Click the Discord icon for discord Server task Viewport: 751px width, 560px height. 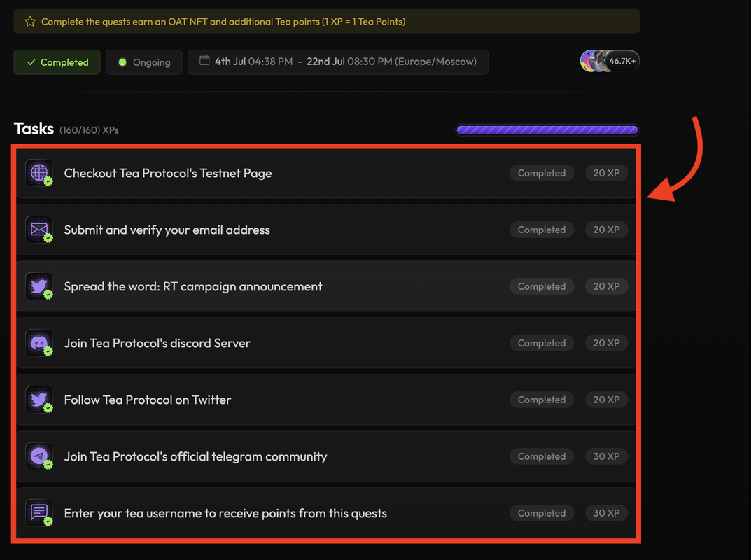tap(39, 343)
